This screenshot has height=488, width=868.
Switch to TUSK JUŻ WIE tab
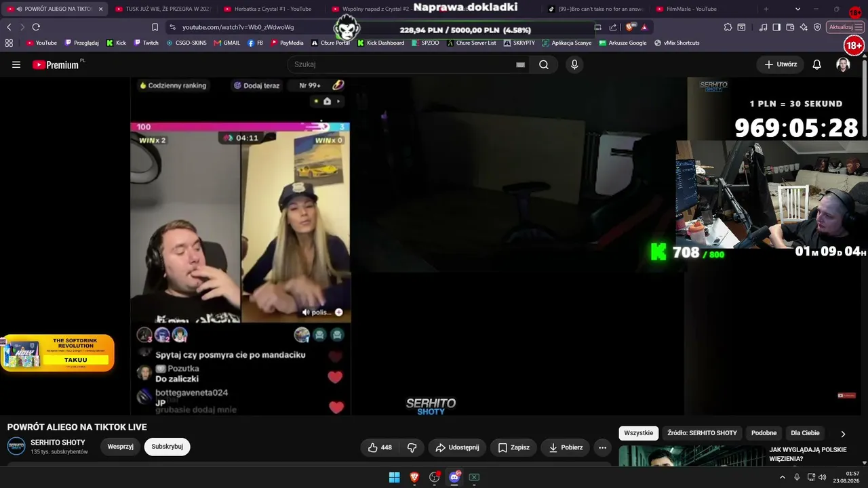coord(163,9)
